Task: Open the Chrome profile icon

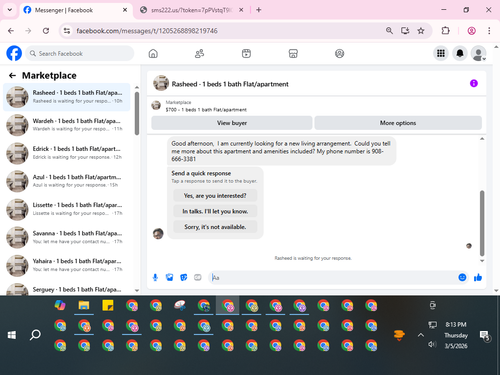Action: 471,31
